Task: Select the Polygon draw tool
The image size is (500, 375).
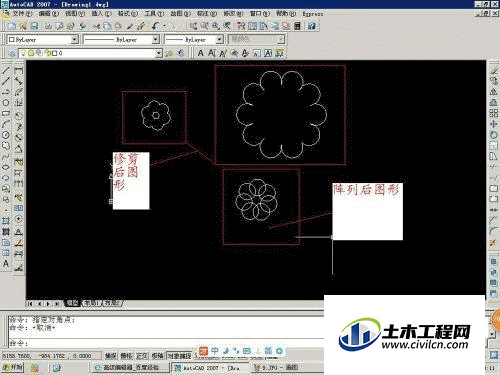Action: click(6, 103)
